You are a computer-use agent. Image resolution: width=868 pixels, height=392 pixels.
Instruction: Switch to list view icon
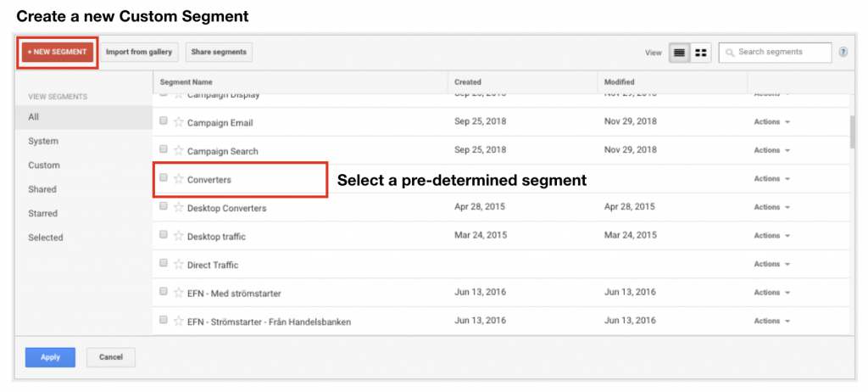679,53
